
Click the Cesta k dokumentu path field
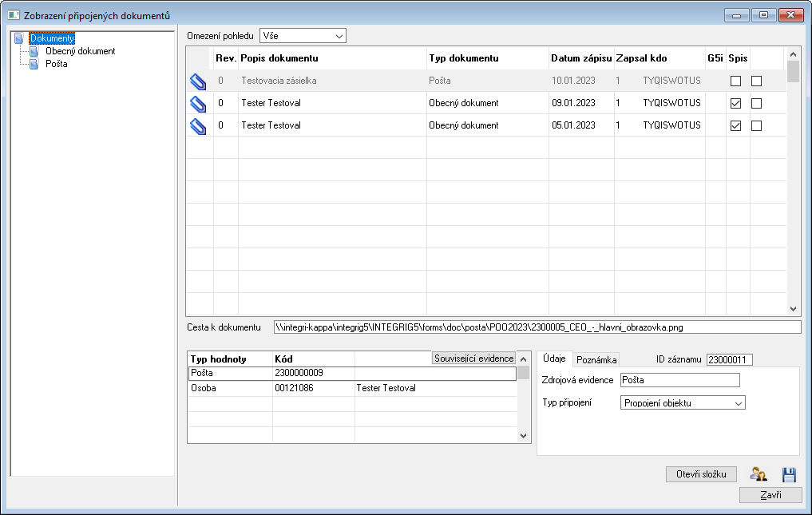[x=537, y=327]
